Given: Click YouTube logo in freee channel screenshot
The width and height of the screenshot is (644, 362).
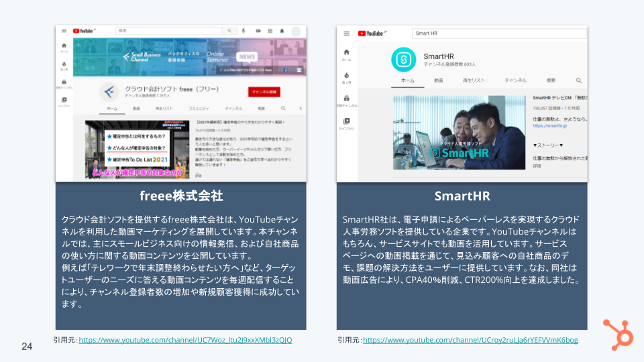Looking at the screenshot, I should click(84, 31).
